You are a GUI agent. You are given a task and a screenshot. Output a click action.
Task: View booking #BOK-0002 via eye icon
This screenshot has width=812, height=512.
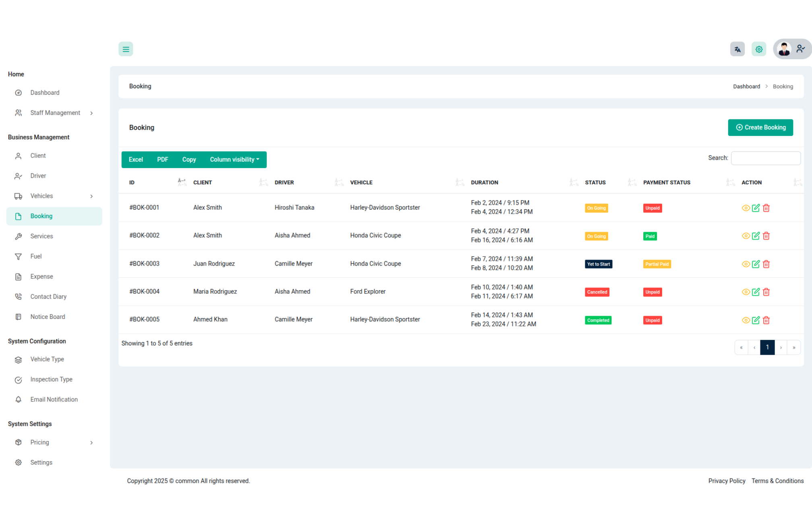click(x=746, y=236)
